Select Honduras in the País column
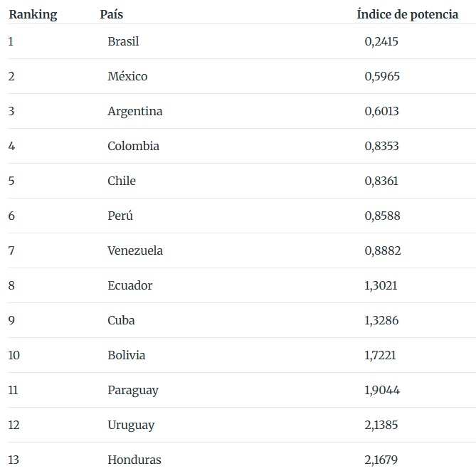This screenshot has width=476, height=476. click(x=134, y=460)
